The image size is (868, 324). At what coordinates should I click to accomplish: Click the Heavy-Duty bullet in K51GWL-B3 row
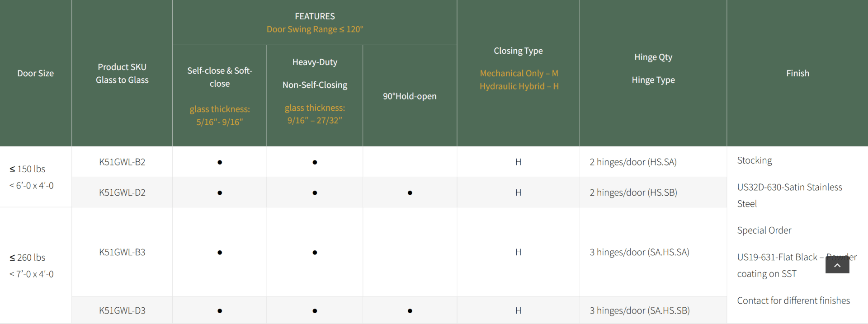point(315,253)
